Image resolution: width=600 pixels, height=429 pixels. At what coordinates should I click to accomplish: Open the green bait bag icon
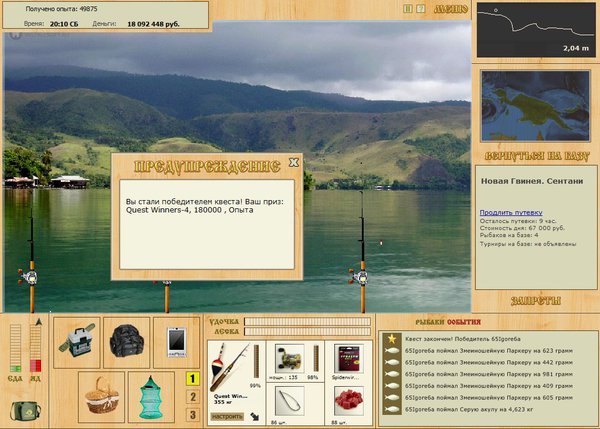25,410
